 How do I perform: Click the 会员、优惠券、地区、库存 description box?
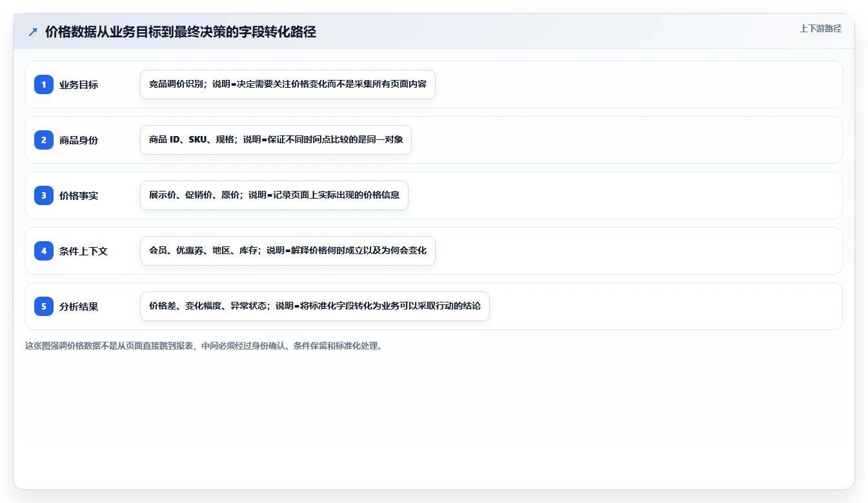[x=288, y=251]
